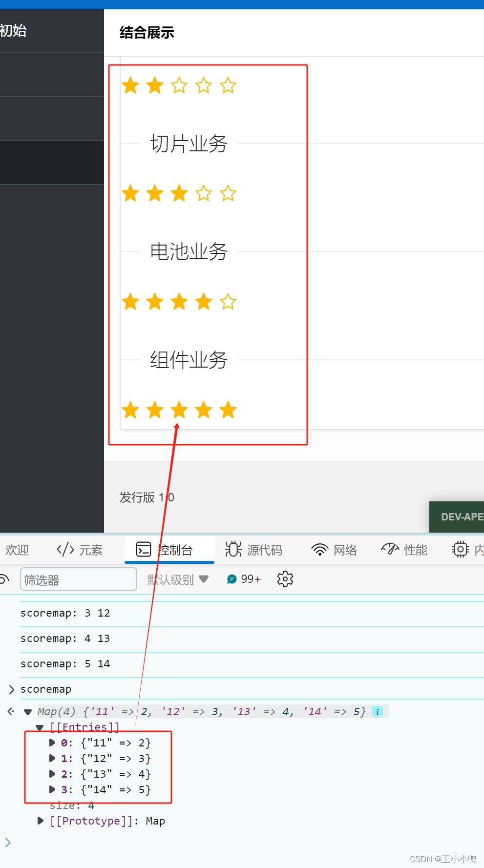Click the 切片业务 label
Viewport: 484px width, 868px height.
189,144
